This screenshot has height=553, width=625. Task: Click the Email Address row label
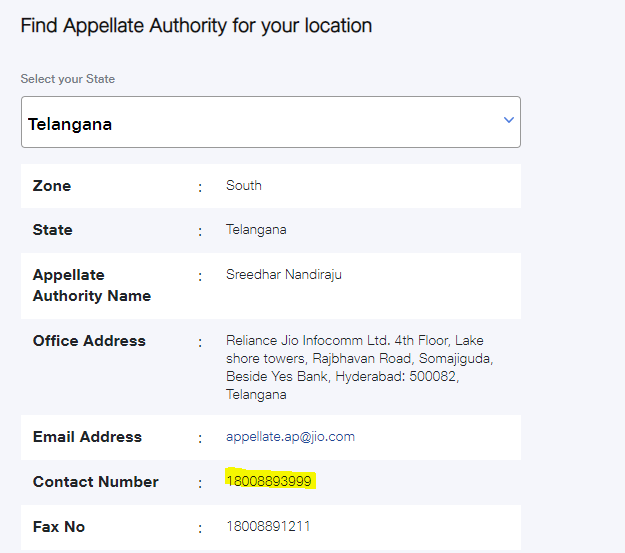pyautogui.click(x=87, y=437)
